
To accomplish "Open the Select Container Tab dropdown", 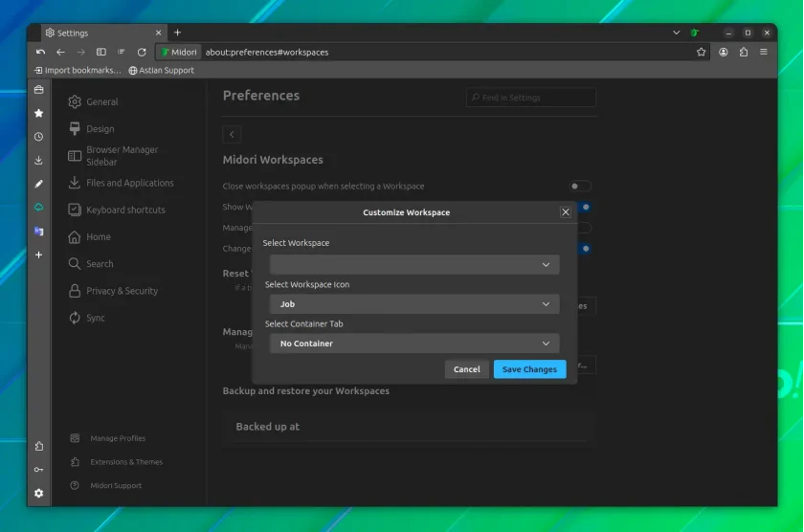I will tap(414, 344).
